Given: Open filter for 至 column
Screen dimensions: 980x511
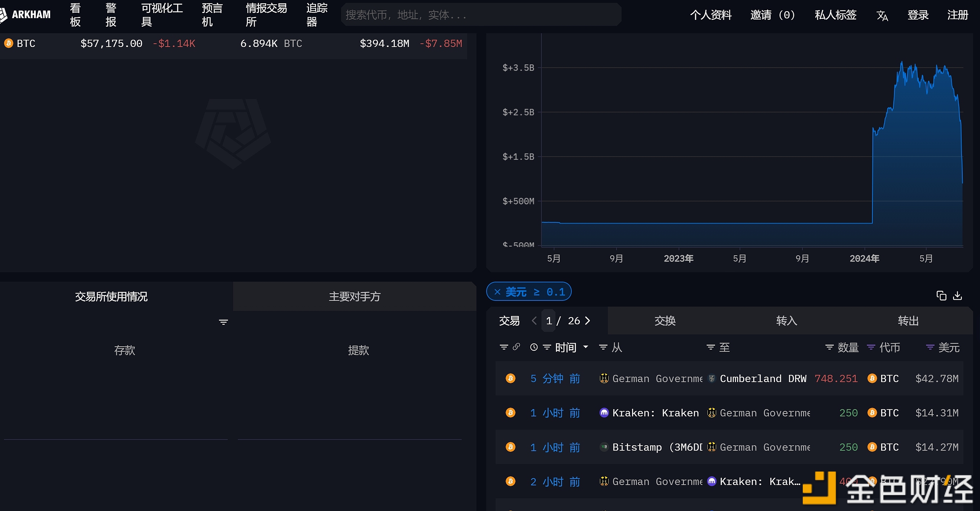Looking at the screenshot, I should coord(710,347).
